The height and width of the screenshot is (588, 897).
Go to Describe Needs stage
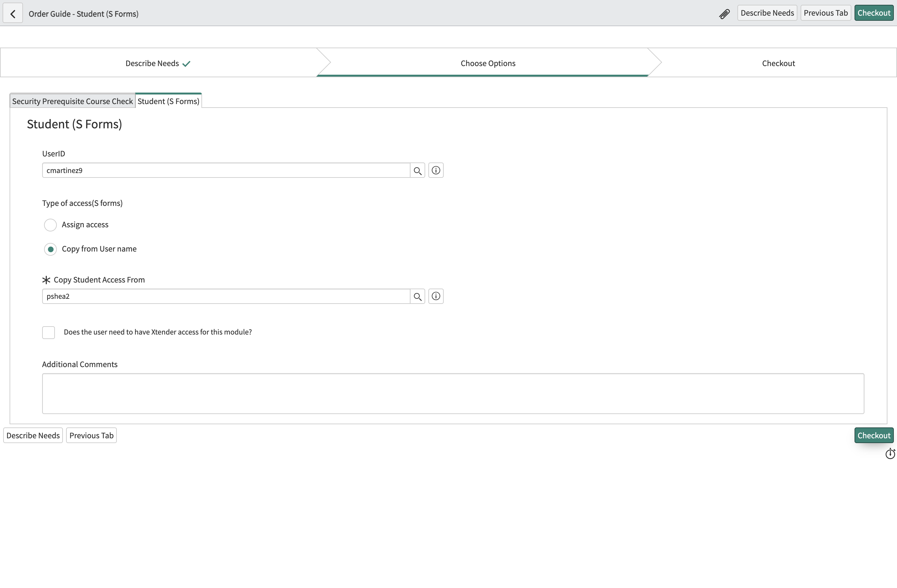pyautogui.click(x=158, y=63)
